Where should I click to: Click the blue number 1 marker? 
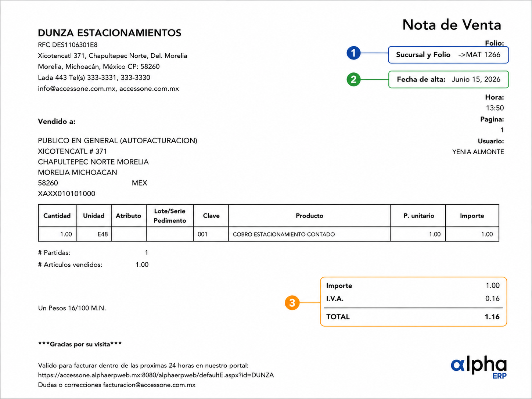pos(353,53)
